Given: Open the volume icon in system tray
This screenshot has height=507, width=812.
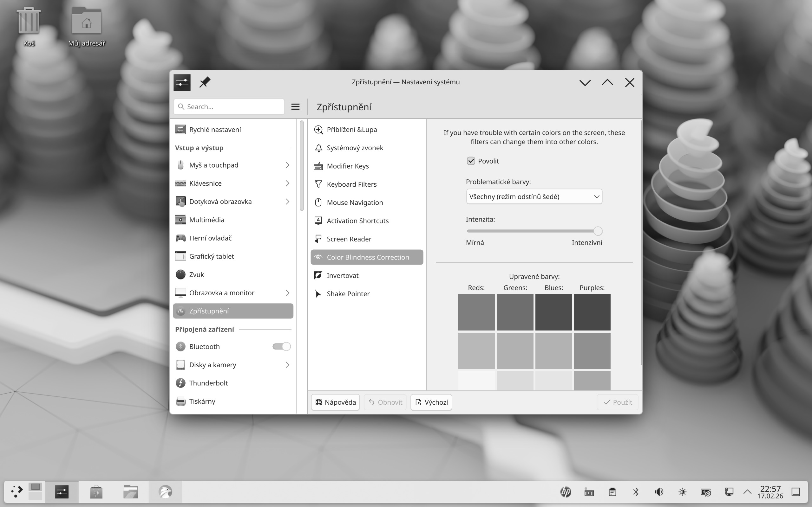Looking at the screenshot, I should pos(659,492).
